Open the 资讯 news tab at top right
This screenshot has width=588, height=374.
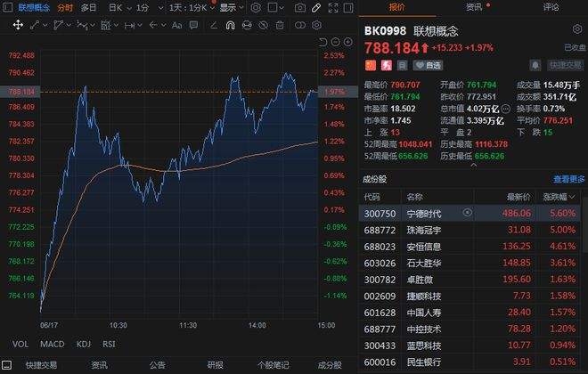474,7
